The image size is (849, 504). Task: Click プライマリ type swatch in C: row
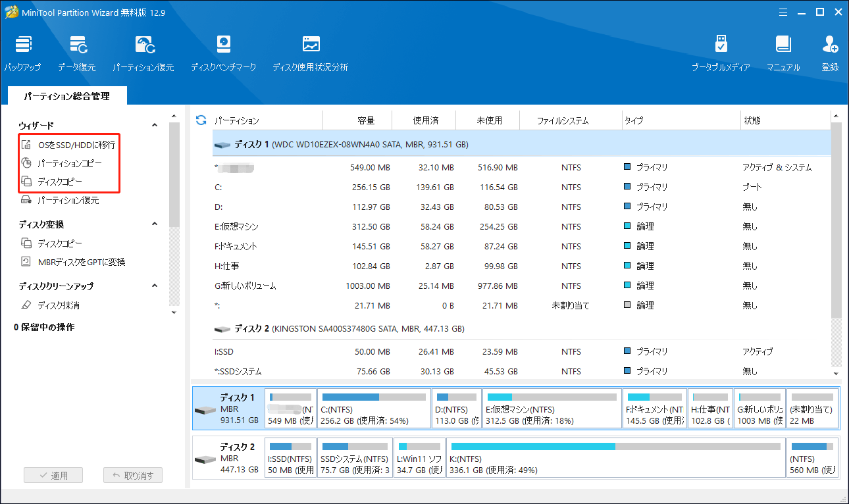pyautogui.click(x=627, y=187)
